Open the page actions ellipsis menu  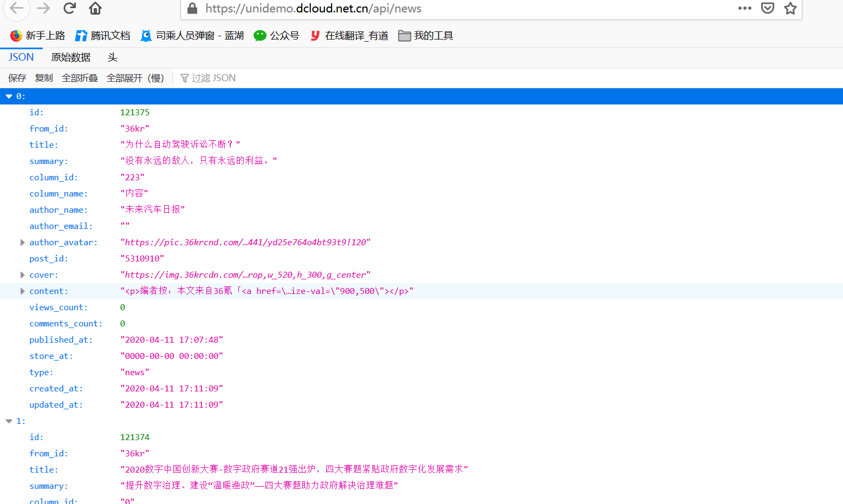click(x=745, y=8)
